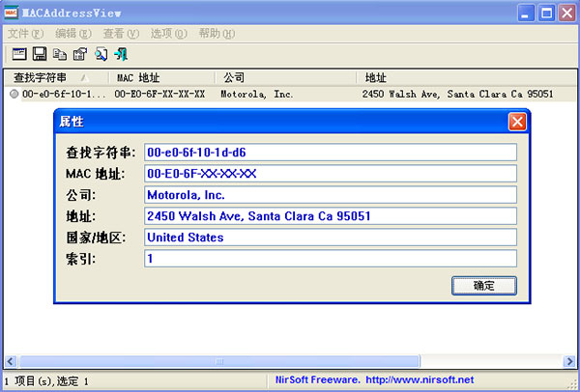Maximize the MACAddressView window

pyautogui.click(x=546, y=14)
